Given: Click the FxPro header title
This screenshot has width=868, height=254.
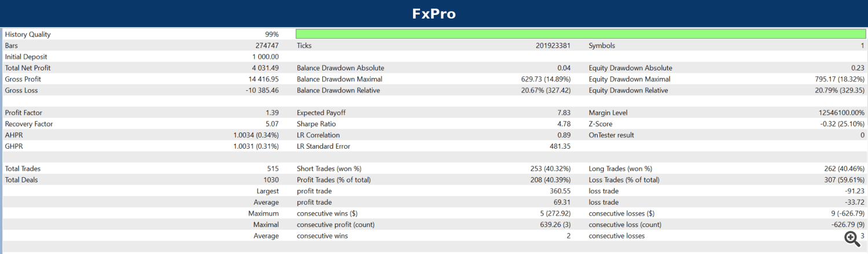Looking at the screenshot, I should pos(434,13).
